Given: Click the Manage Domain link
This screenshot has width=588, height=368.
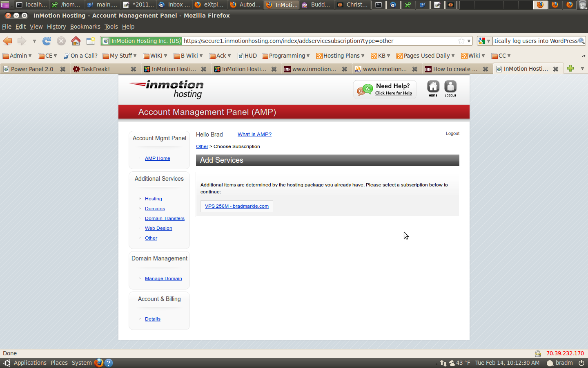Looking at the screenshot, I should (163, 278).
